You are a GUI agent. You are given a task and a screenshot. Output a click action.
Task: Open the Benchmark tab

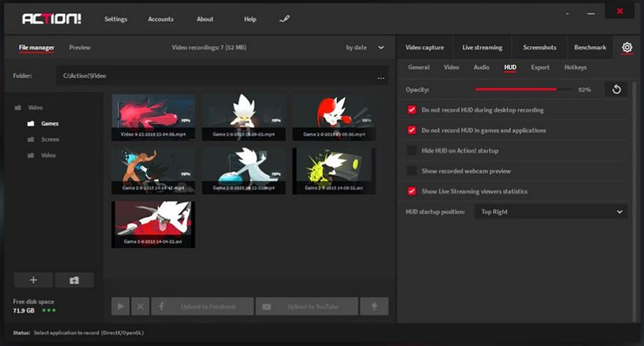pyautogui.click(x=590, y=47)
